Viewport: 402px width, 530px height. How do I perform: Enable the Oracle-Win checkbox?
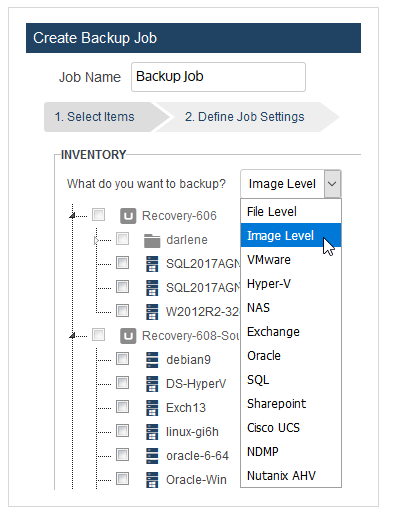[x=122, y=478]
